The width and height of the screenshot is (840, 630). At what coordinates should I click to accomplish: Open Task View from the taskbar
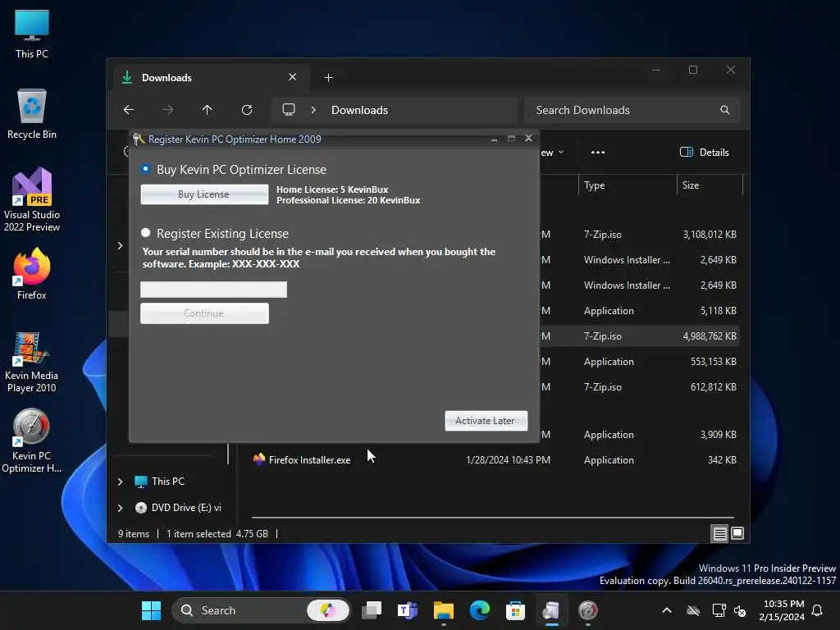[x=372, y=610]
